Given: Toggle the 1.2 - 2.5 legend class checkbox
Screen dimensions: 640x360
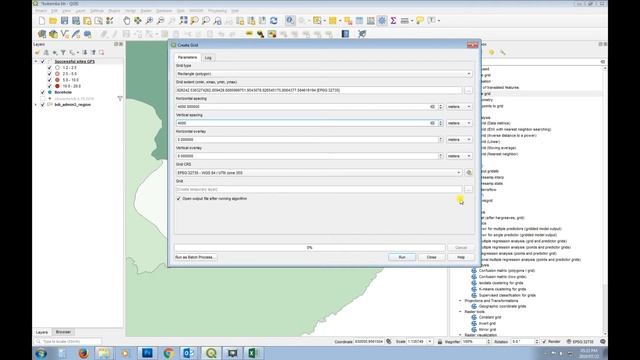Looking at the screenshot, I should pos(49,68).
